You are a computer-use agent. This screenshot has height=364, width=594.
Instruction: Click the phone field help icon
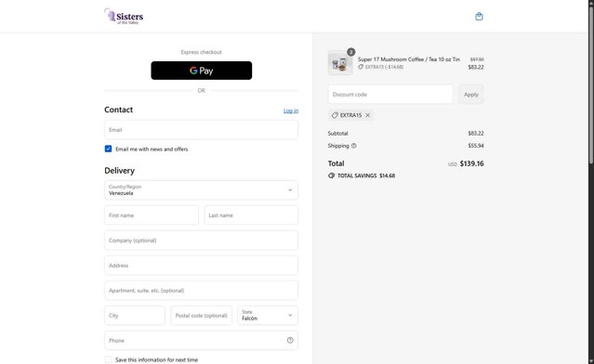[290, 340]
